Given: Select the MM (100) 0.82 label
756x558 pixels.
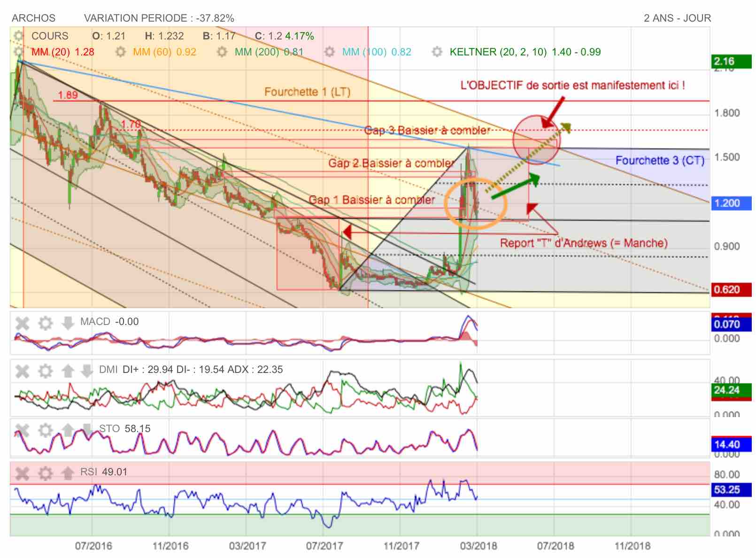Looking at the screenshot, I should (x=377, y=52).
